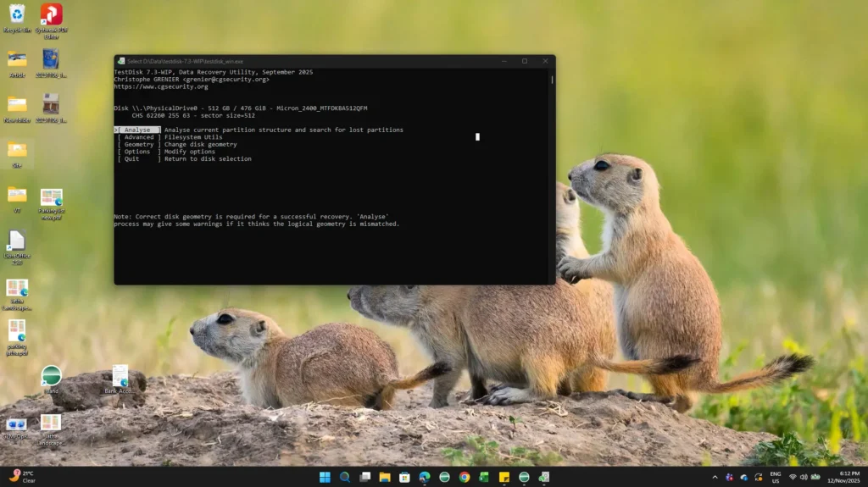Choose Advanced Filesystem Utils option

139,137
